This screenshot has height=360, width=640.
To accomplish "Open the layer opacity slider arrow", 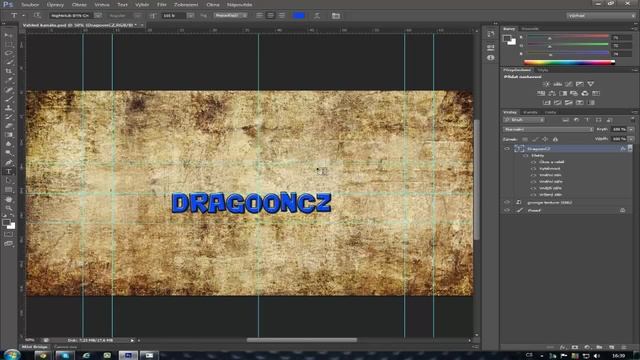I will coord(631,129).
